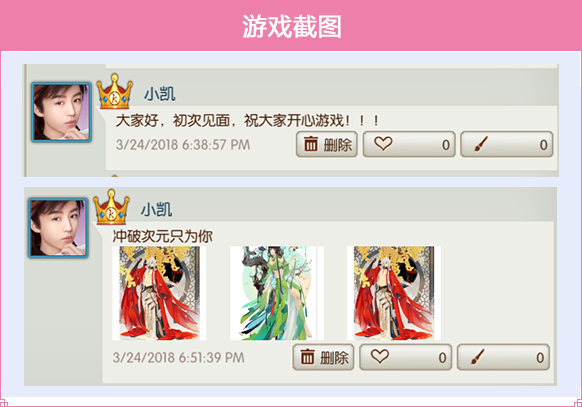Click the 删除 button on the first post
The width and height of the screenshot is (582, 407).
(327, 144)
